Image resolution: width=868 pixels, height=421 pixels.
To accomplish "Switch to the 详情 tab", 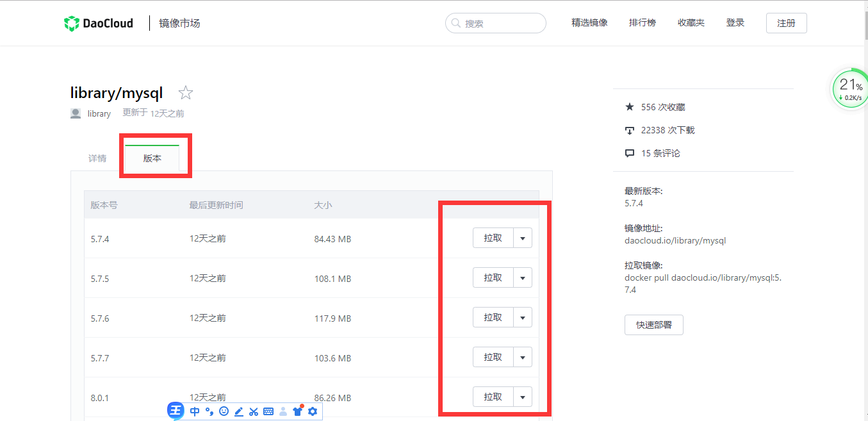I will (97, 158).
